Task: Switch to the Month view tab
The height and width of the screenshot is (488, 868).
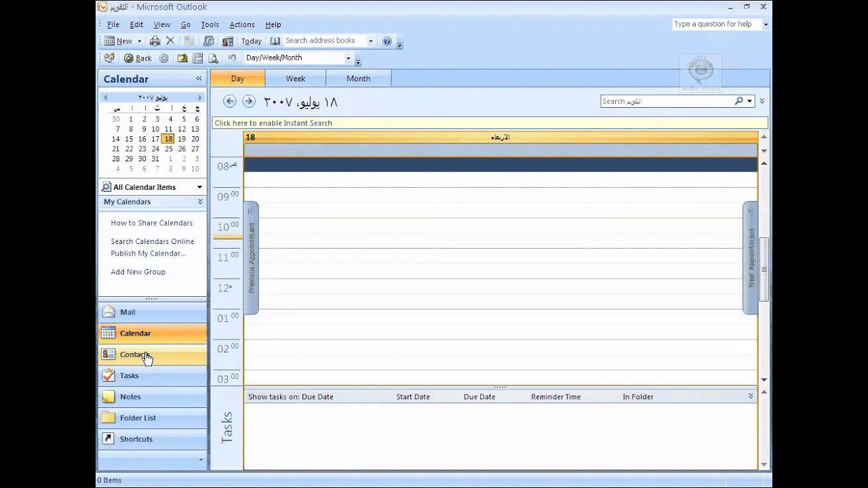Action: [358, 79]
